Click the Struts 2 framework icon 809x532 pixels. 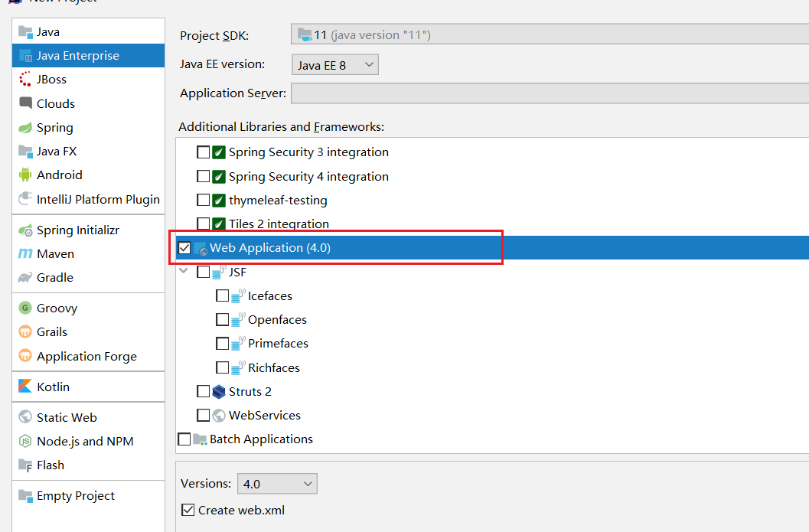click(x=219, y=392)
